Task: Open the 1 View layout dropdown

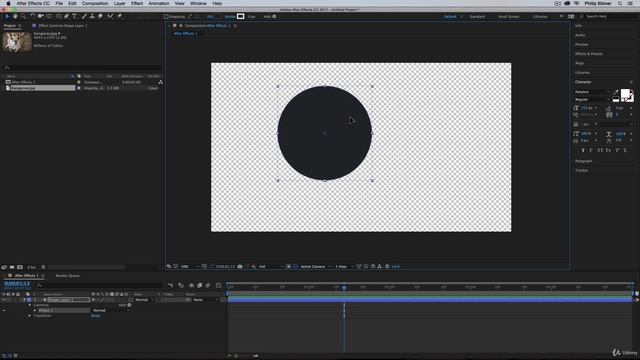Action: click(x=344, y=267)
